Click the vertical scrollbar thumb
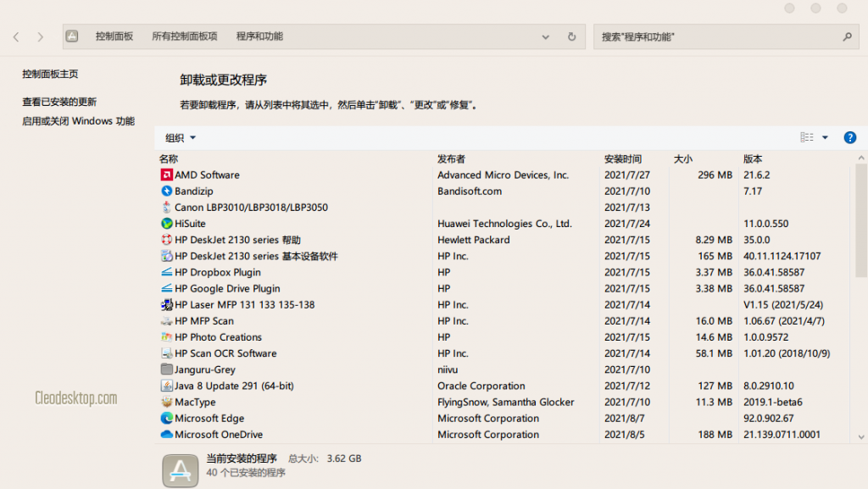Viewport: 868px width, 489px height. tap(861, 220)
